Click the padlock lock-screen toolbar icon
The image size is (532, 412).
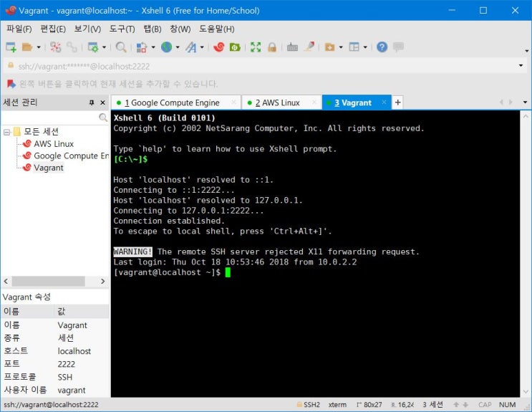coord(272,47)
